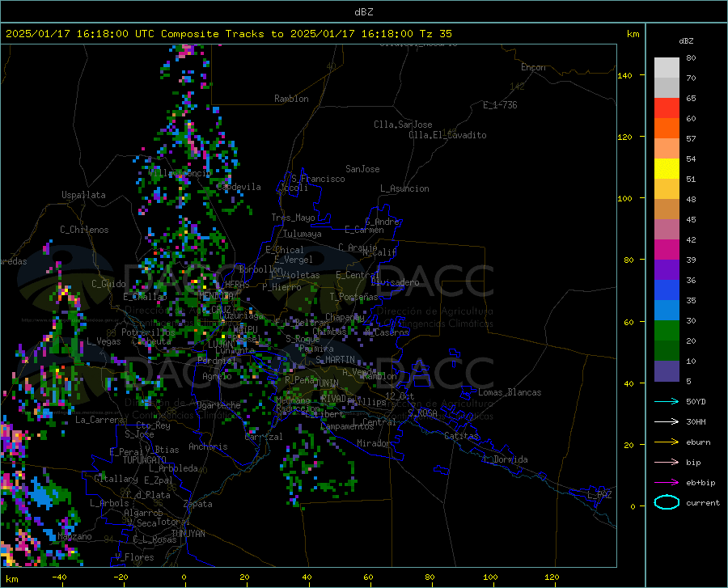Click the 'Divisadero' map label
The image size is (728, 588).
395,282
